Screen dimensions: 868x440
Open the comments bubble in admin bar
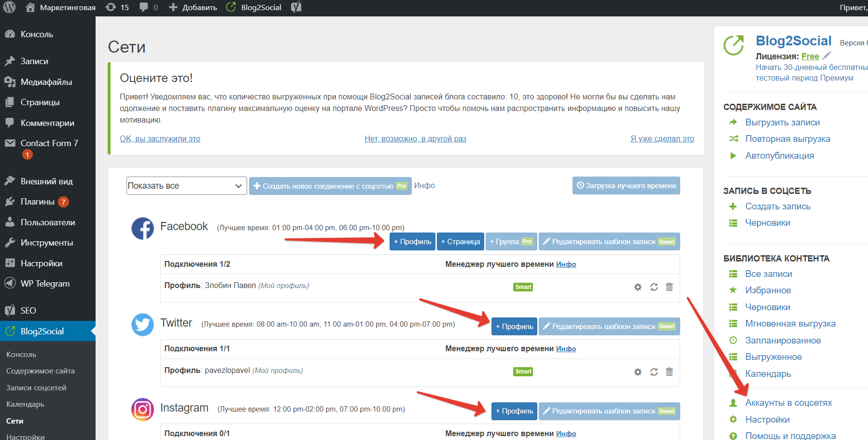[x=149, y=7]
